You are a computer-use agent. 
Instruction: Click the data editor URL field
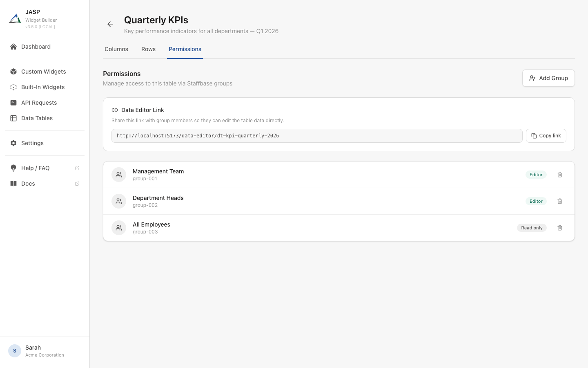[316, 136]
